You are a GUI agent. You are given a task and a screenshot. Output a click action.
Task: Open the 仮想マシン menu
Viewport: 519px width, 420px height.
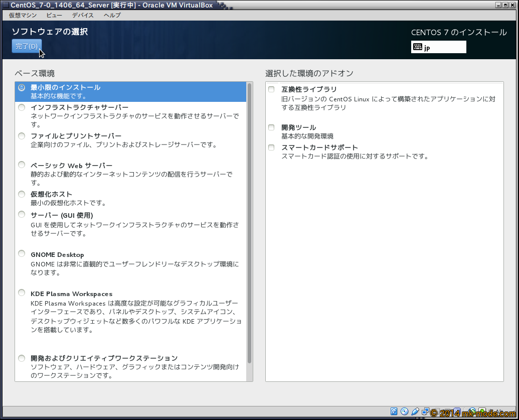click(23, 15)
